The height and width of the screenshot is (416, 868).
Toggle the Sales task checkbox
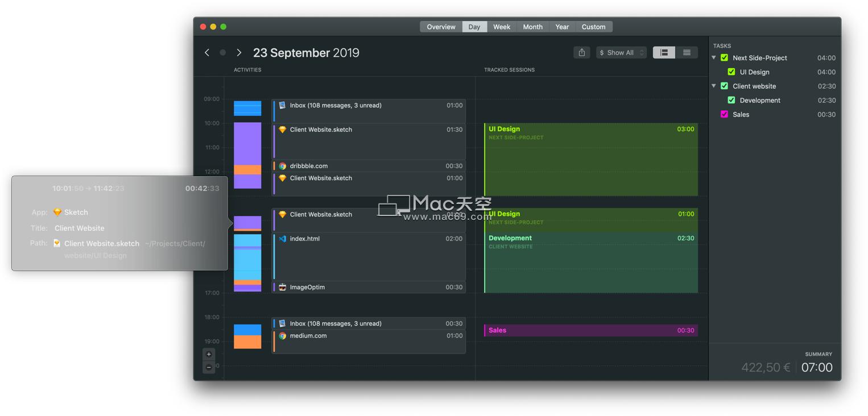(724, 114)
